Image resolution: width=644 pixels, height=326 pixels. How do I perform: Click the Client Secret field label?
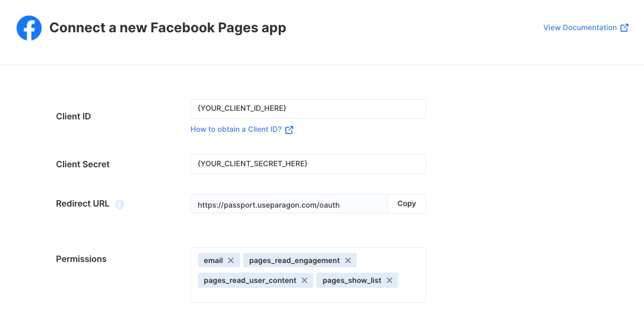[82, 164]
